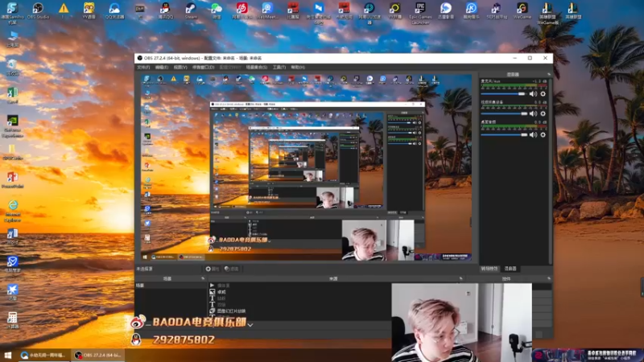Screen dimensions: 644x362
Task: Open the Internet Explorer desktop shortcut
Action: 12,211
